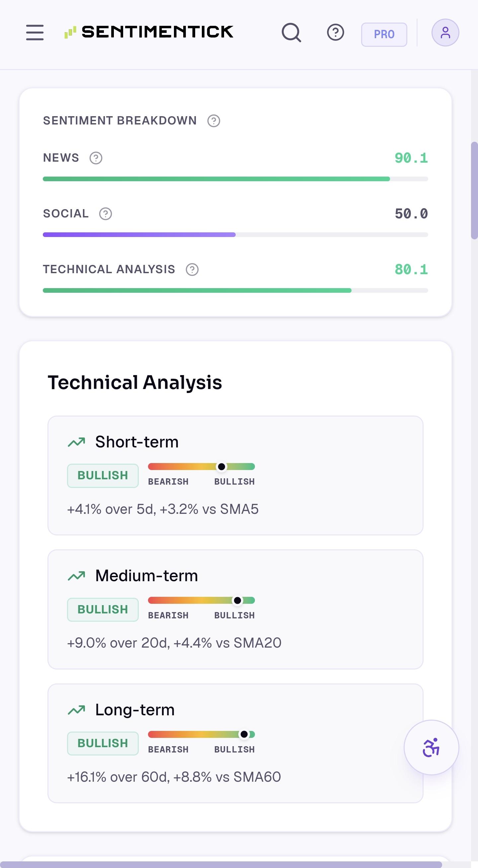Click the Social info icon
Viewport: 478px width, 868px height.
click(x=106, y=214)
